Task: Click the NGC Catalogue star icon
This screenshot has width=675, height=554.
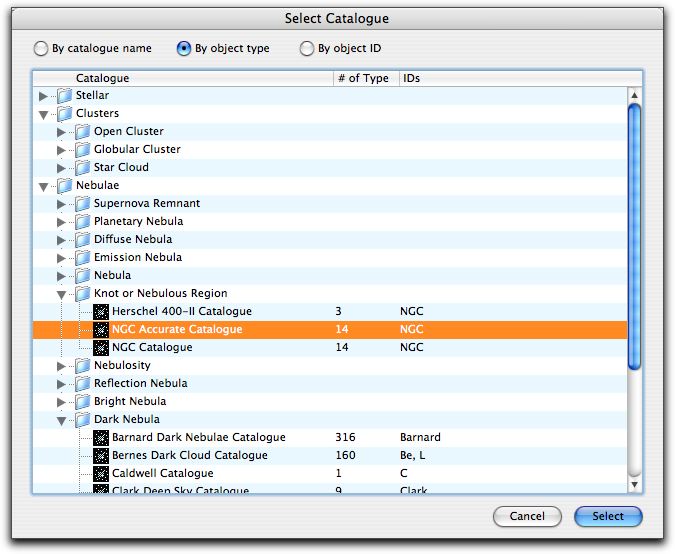Action: pyautogui.click(x=101, y=348)
